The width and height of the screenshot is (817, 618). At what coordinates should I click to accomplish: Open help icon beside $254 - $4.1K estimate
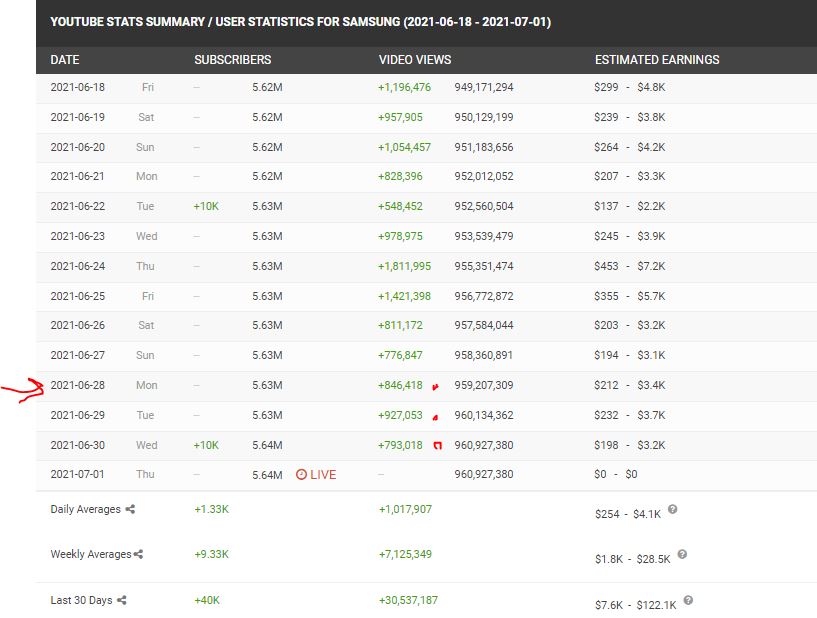click(673, 509)
